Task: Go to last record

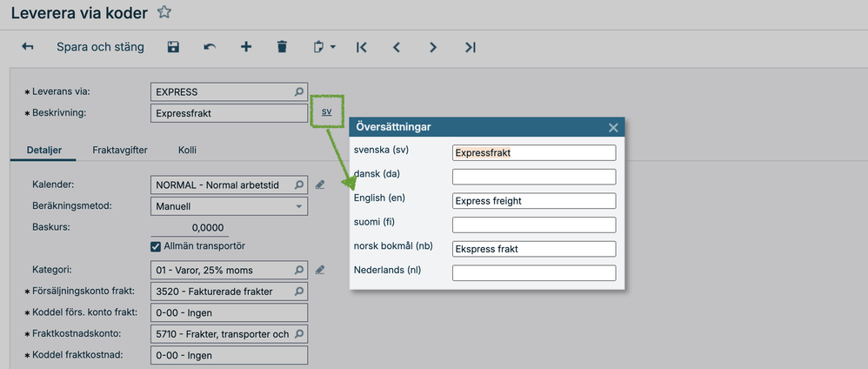Action: click(x=470, y=47)
